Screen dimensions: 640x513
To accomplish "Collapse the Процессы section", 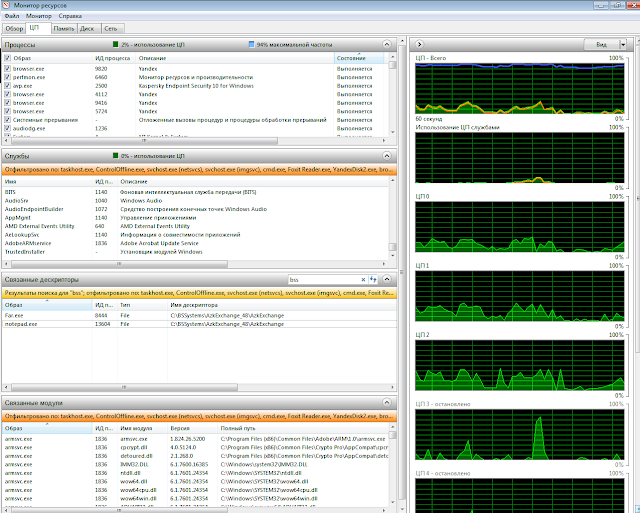I will click(x=387, y=44).
